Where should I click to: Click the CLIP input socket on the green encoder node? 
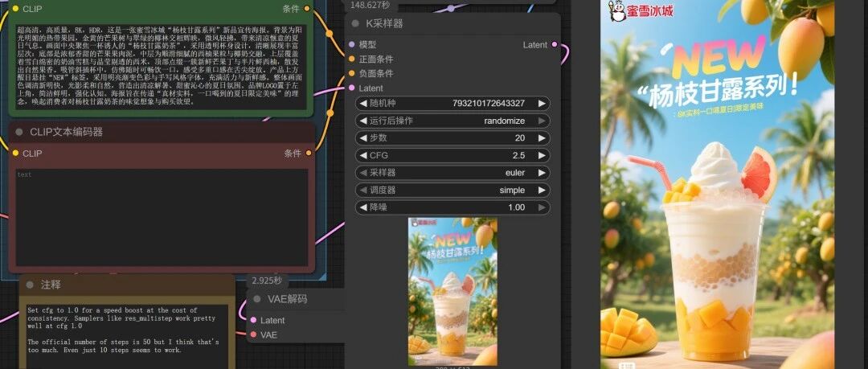[15, 9]
